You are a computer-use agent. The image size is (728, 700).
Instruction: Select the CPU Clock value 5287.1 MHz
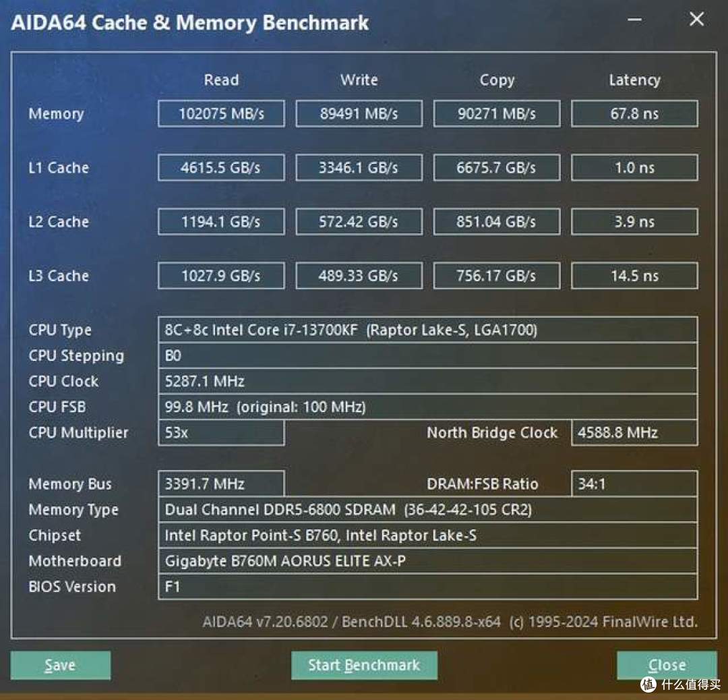click(429, 381)
